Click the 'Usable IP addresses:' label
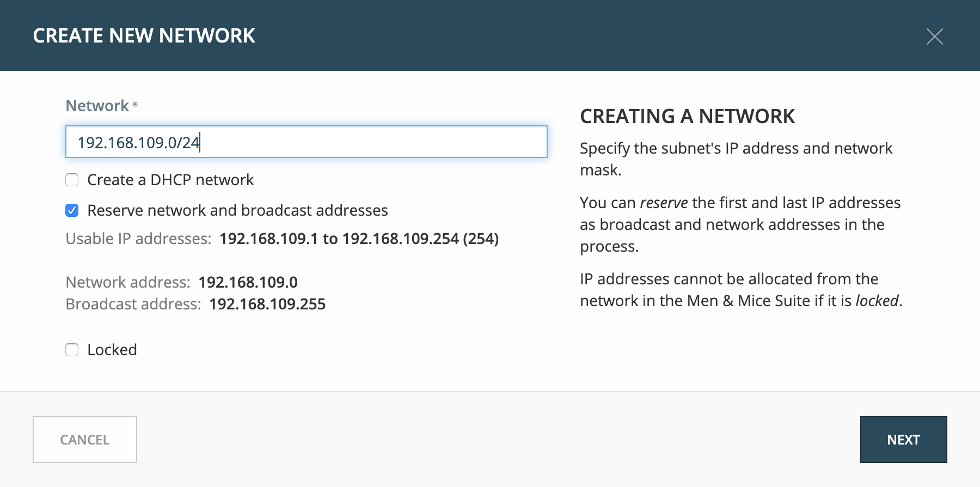 [x=138, y=239]
